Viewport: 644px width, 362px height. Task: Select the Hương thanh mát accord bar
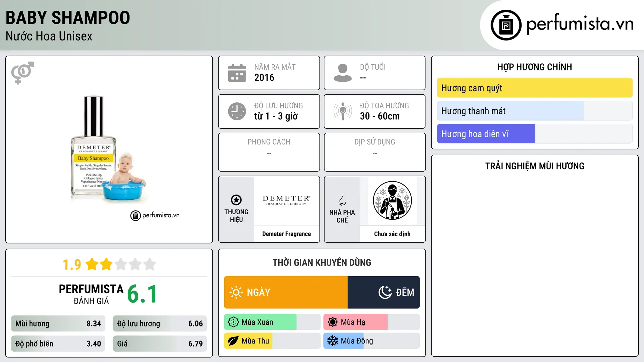[x=535, y=111]
